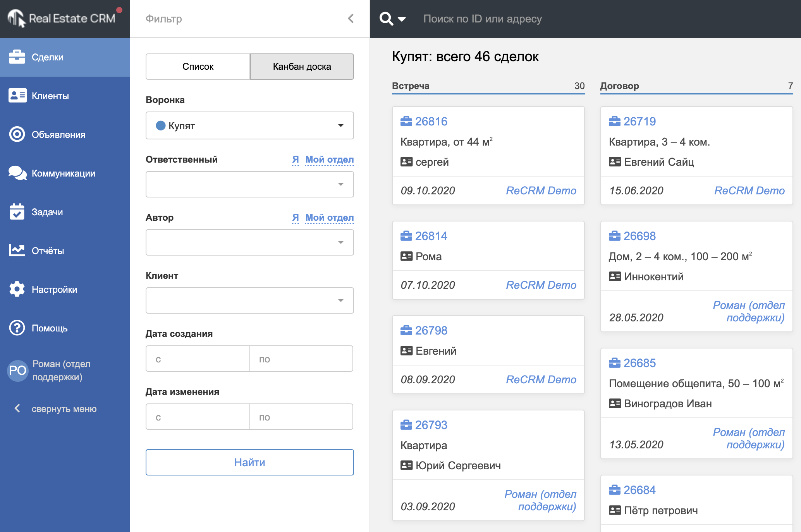
Task: Click Роман (отдел поддержки) on deal 26698
Action: 749,311
